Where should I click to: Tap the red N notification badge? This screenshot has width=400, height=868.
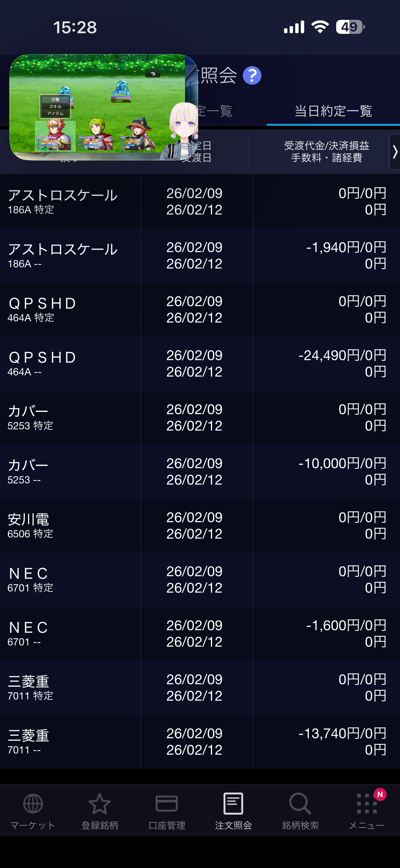pos(380,794)
